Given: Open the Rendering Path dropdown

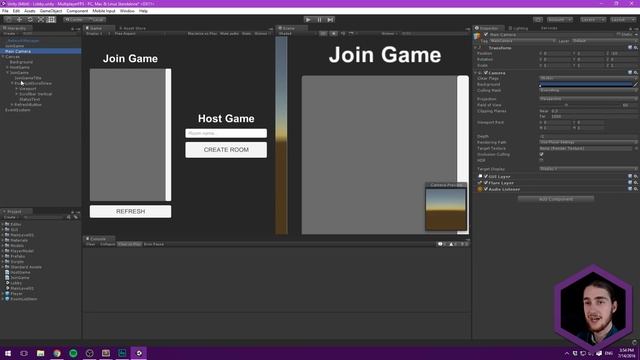Looking at the screenshot, I should click(588, 142).
